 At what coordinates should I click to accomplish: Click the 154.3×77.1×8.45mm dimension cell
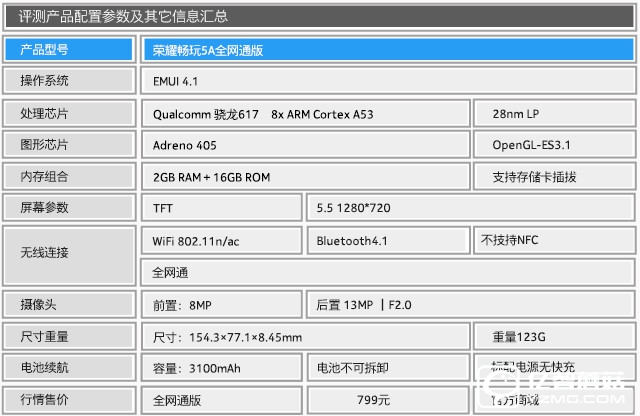(306, 336)
